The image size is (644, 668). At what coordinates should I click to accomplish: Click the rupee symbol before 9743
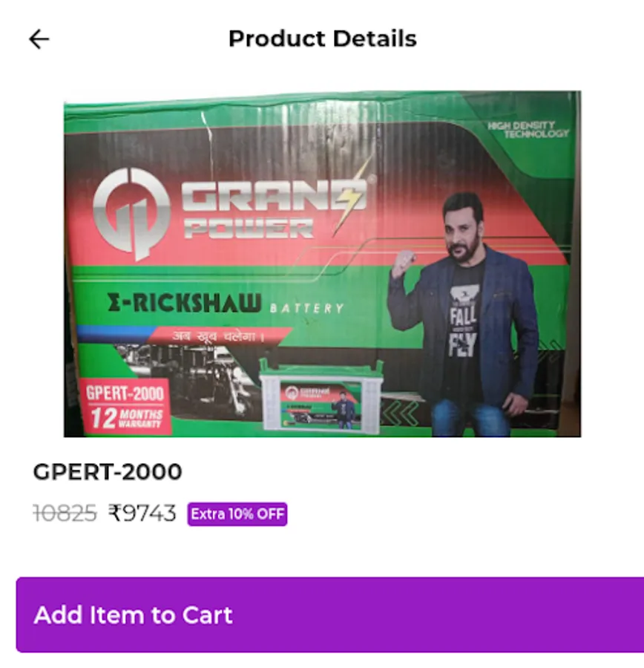[x=115, y=513]
